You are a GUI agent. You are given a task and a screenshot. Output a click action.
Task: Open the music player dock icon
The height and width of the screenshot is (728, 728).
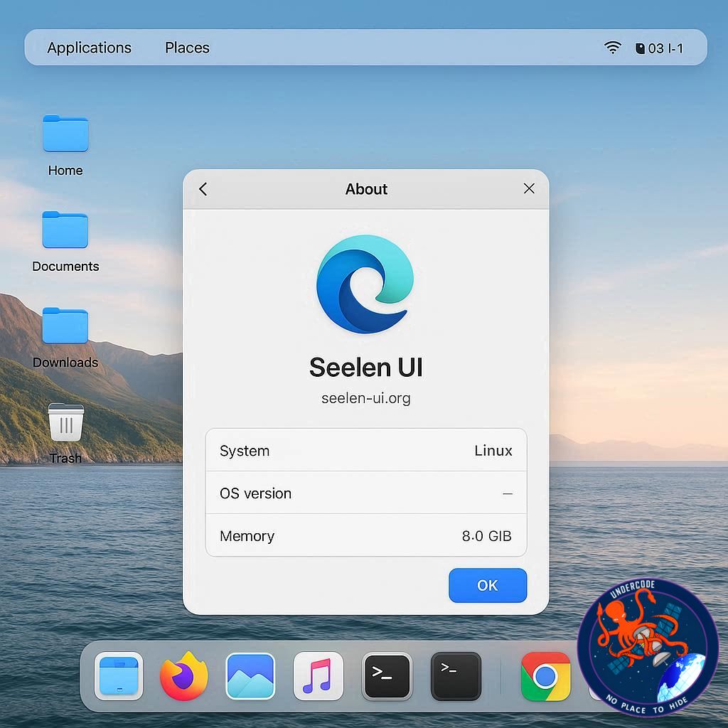pos(318,676)
